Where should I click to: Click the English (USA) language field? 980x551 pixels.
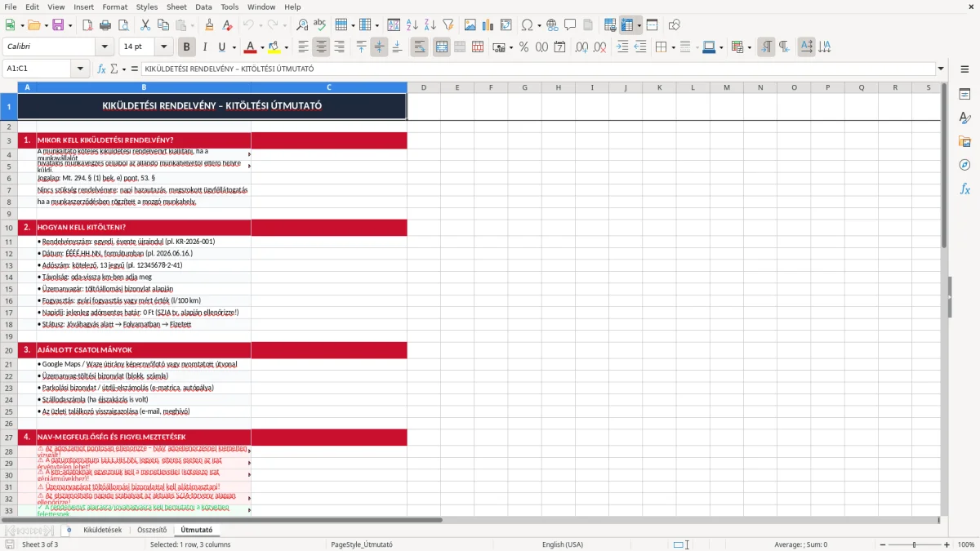563,544
